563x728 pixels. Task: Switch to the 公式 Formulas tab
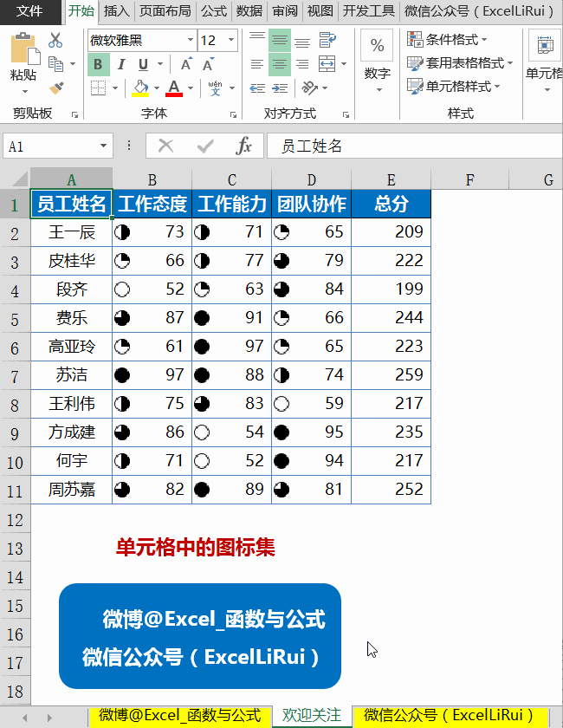214,11
